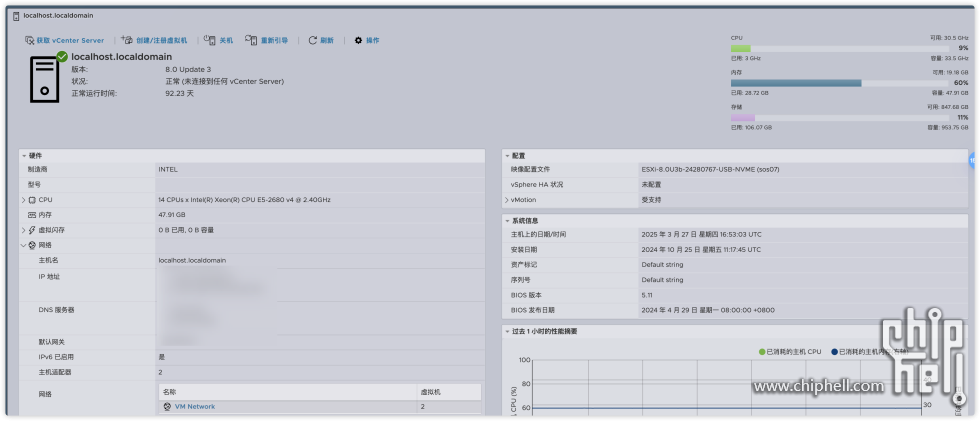This screenshot has width=980, height=421.
Task: Click the storage 容量: 953.75 GB label
Action: (x=948, y=127)
